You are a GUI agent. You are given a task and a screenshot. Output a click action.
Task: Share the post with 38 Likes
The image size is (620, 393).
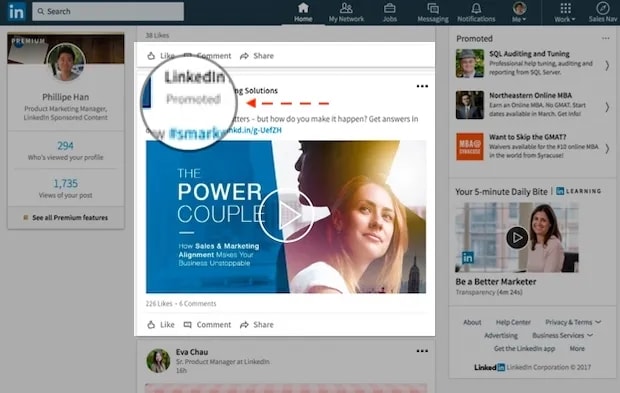(257, 56)
